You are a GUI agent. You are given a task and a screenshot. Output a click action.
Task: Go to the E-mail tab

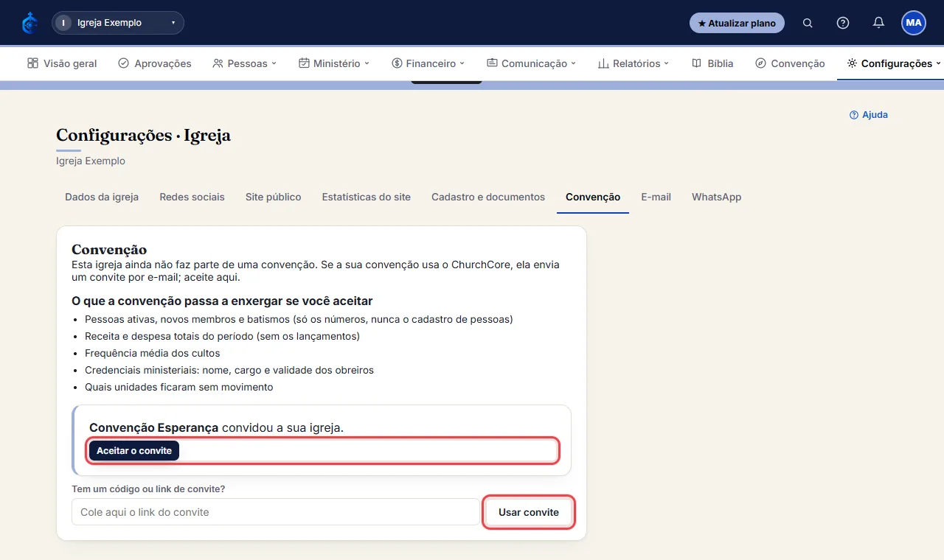click(656, 197)
